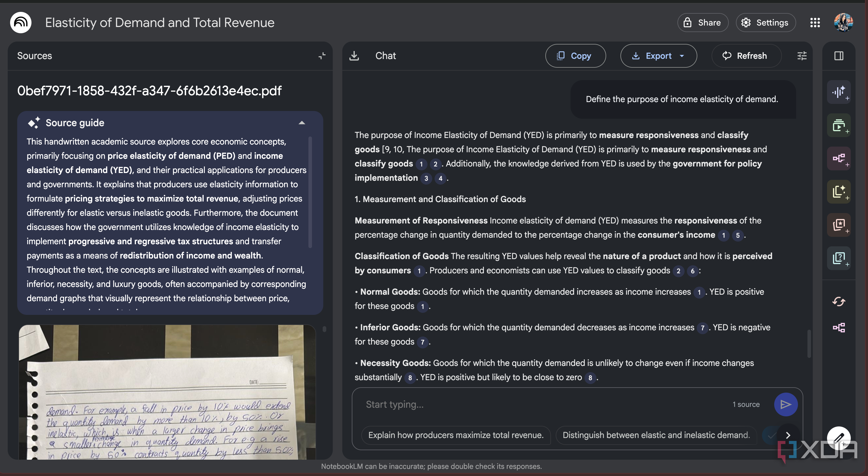Click the notebook title 'Elasticity of Demand and Total Revenue'

(160, 23)
